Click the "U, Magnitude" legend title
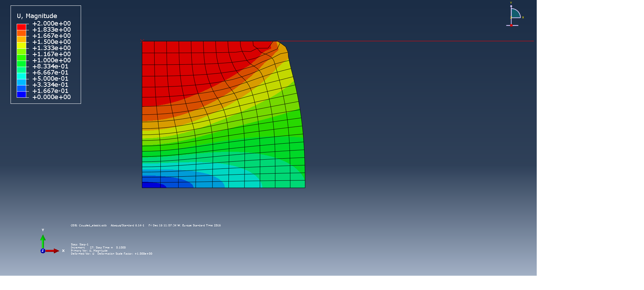 tap(37, 16)
